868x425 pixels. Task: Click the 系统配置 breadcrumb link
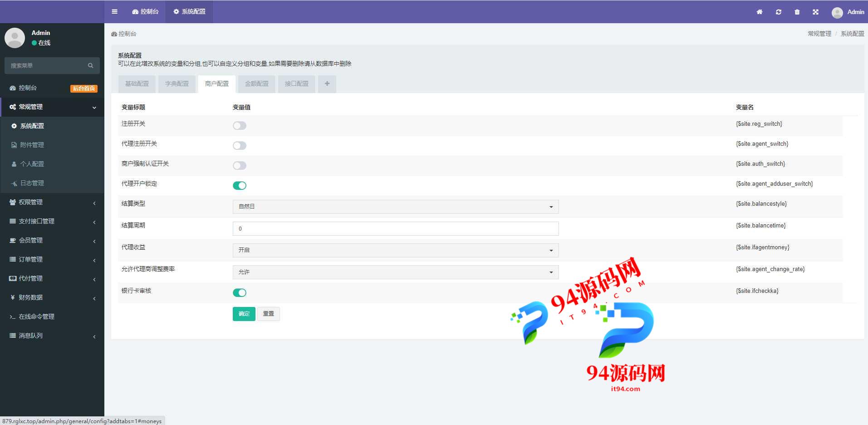pyautogui.click(x=852, y=34)
